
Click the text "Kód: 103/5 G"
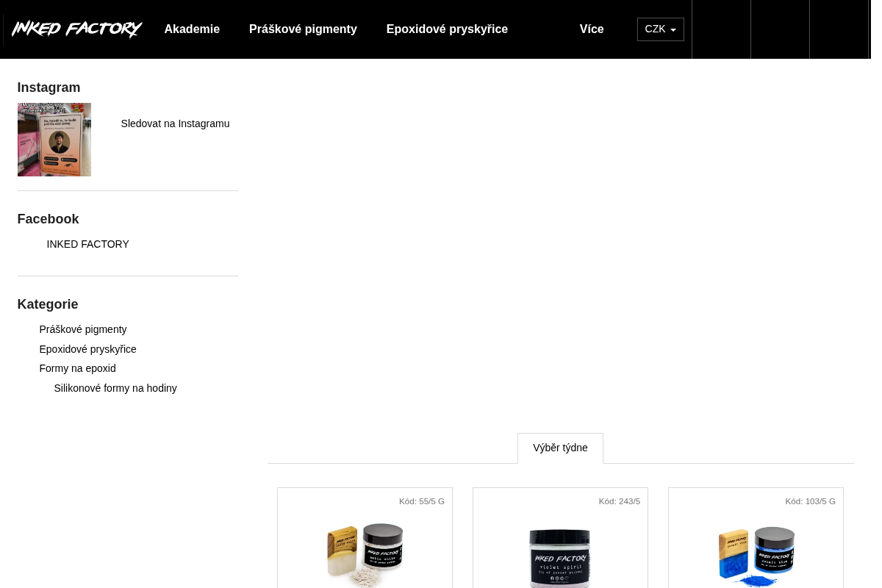[810, 501]
